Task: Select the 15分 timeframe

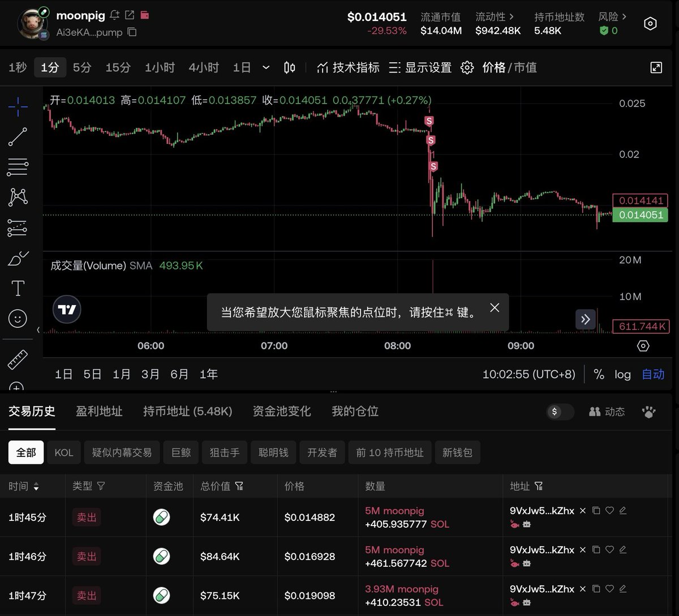Action: [118, 67]
